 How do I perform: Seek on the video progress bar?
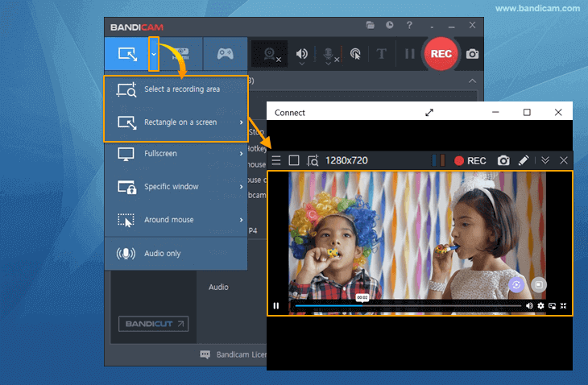click(408, 306)
